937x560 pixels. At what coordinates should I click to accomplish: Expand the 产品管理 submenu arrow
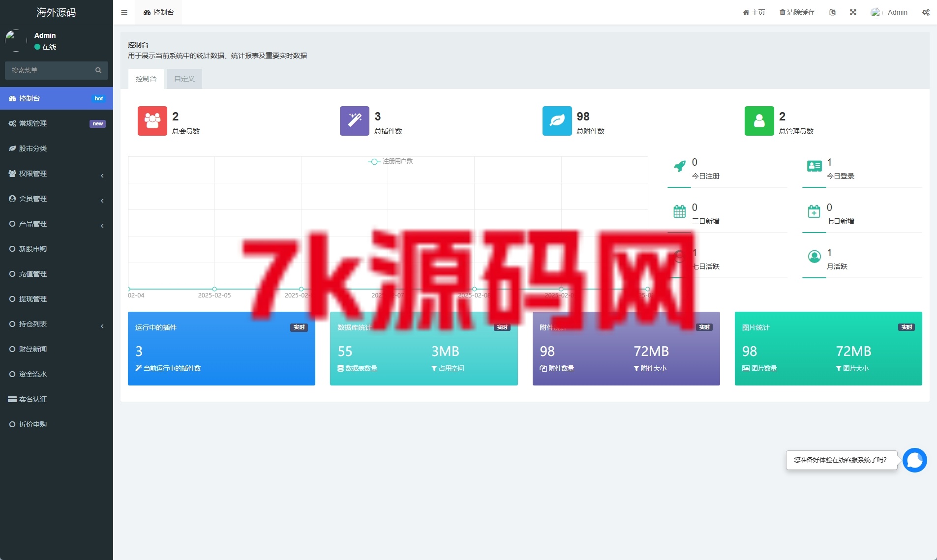[102, 226]
